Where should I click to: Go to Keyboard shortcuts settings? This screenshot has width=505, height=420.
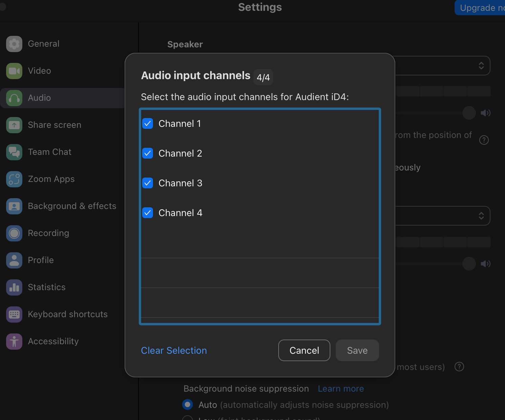[68, 314]
